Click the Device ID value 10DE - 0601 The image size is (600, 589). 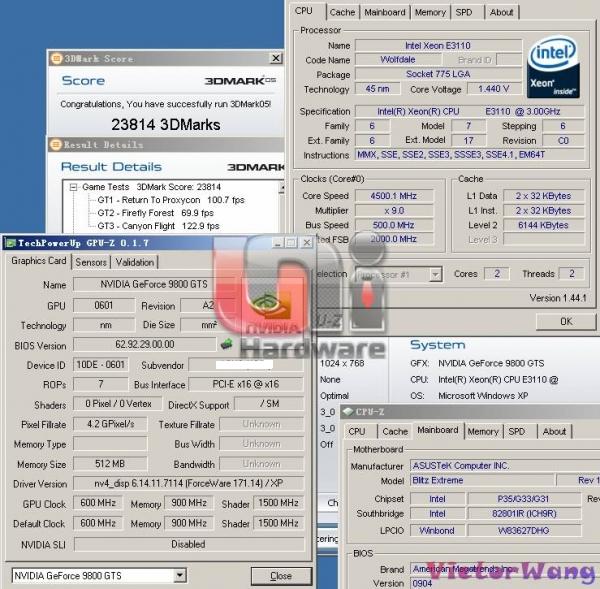click(101, 365)
